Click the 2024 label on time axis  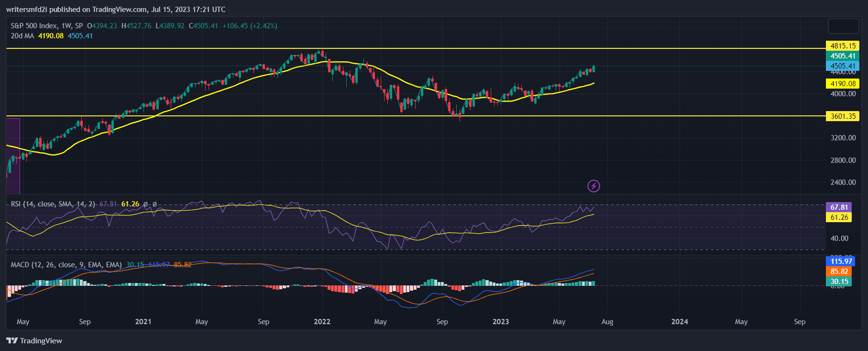tap(679, 322)
